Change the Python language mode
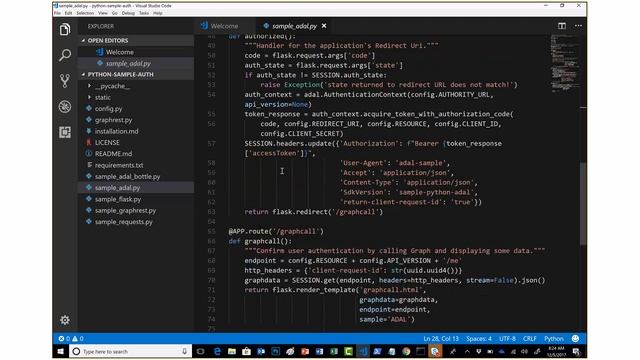The width and height of the screenshot is (640, 360). (554, 338)
